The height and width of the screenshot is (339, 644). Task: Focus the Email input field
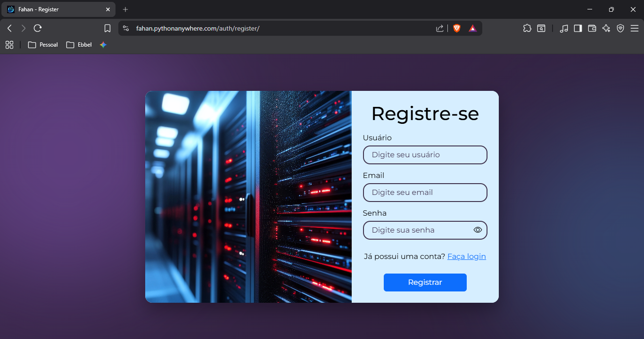click(x=425, y=193)
